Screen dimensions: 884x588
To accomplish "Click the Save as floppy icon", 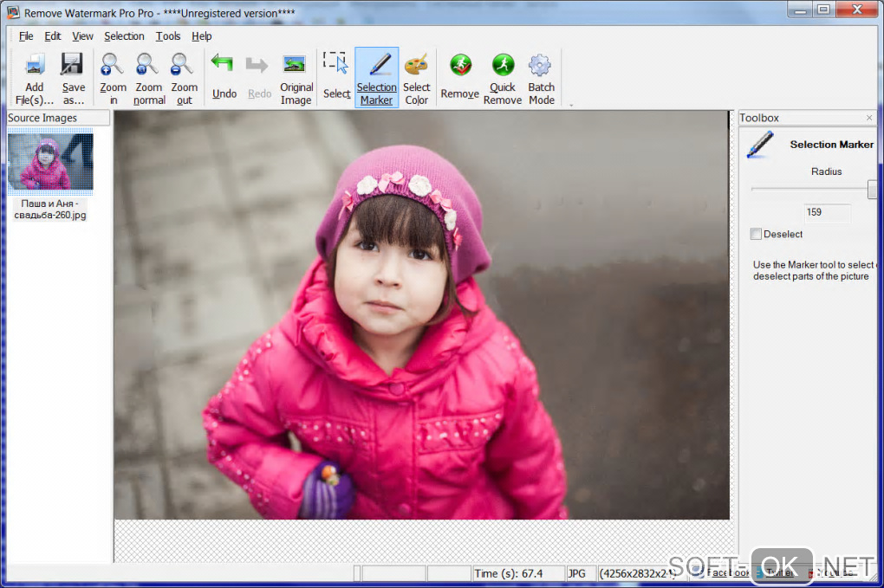I will click(72, 65).
